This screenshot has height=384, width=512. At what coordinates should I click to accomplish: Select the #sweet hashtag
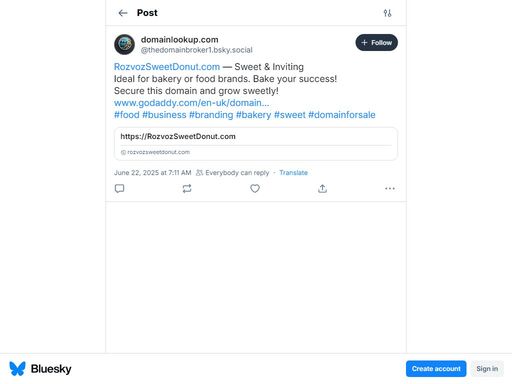pyautogui.click(x=290, y=115)
